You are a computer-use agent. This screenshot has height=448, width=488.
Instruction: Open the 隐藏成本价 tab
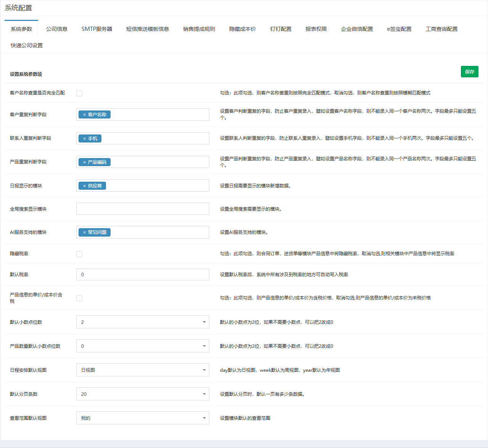coord(242,29)
